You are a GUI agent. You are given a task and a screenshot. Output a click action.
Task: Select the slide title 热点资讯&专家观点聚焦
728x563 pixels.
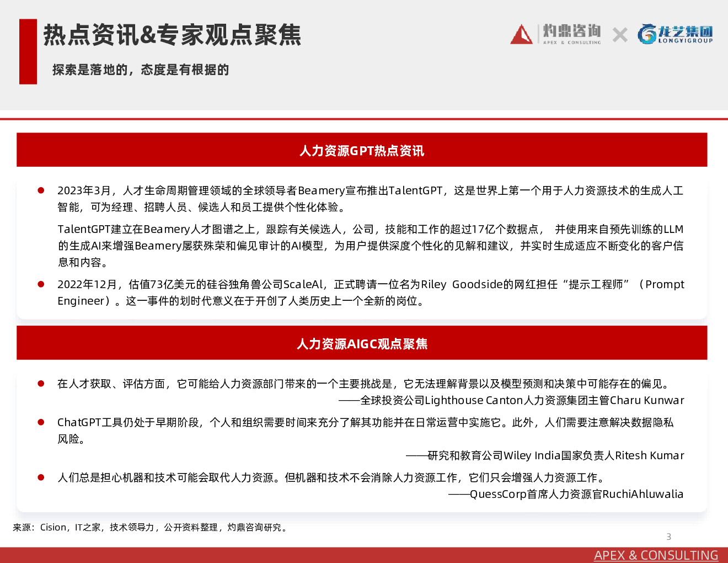(x=173, y=35)
